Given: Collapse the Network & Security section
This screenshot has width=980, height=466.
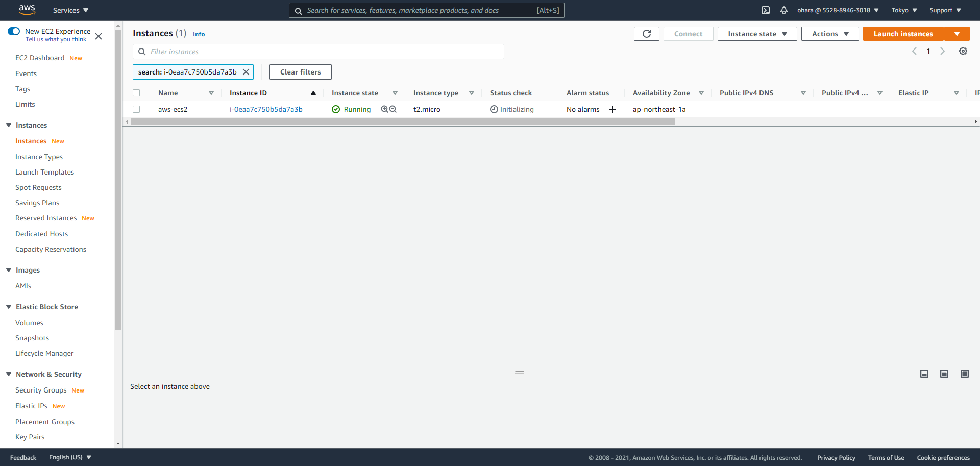Looking at the screenshot, I should (x=9, y=374).
